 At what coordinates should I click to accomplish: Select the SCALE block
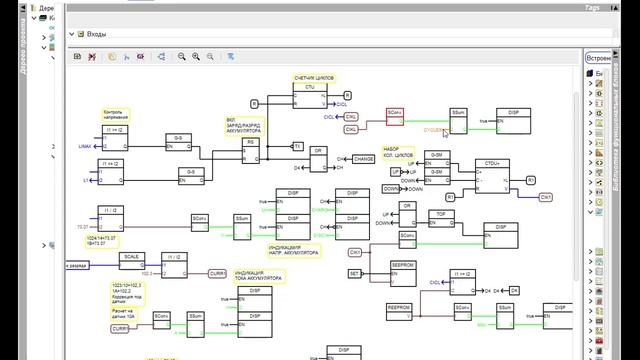click(x=132, y=261)
